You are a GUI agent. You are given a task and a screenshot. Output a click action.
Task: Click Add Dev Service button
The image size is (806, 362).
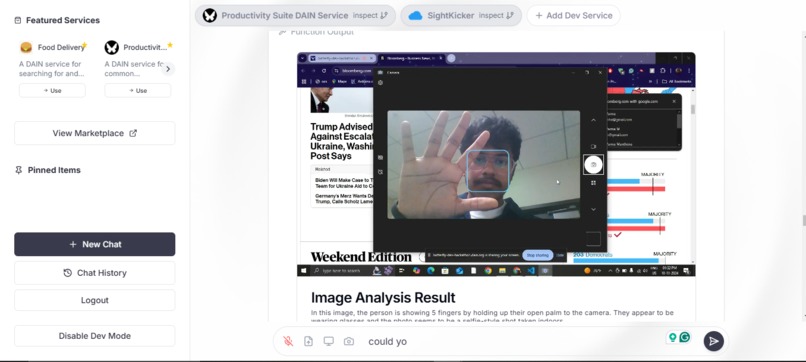coord(573,15)
